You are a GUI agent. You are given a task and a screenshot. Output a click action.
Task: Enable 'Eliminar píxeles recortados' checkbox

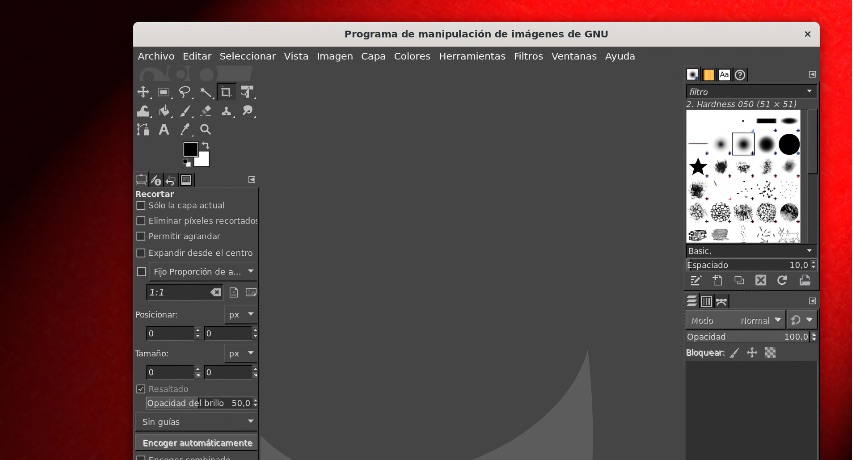click(140, 221)
